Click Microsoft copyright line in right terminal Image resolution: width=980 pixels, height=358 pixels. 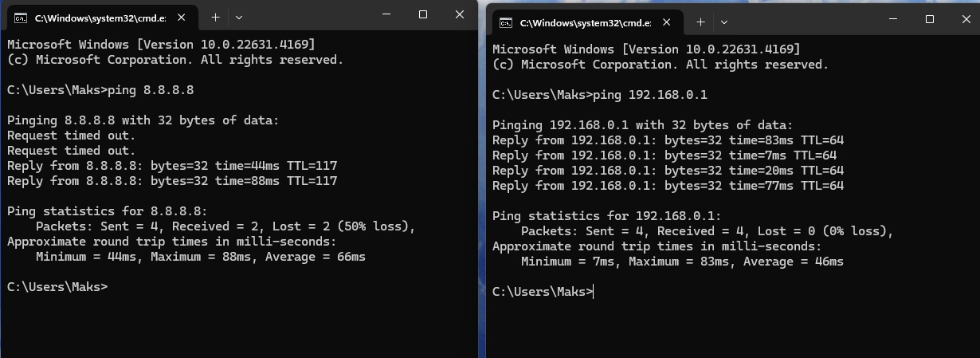tap(661, 65)
